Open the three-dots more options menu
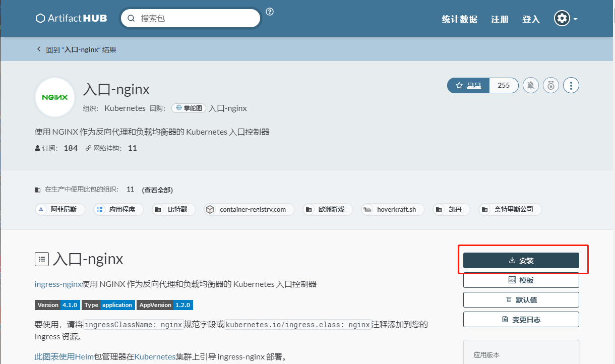615x364 pixels. [571, 86]
